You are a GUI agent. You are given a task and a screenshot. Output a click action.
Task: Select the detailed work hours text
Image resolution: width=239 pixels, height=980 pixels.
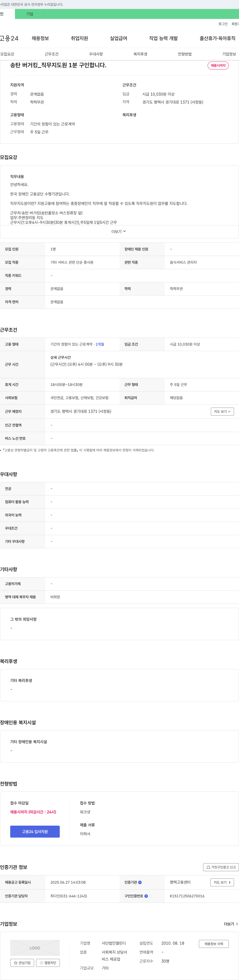[86, 365]
